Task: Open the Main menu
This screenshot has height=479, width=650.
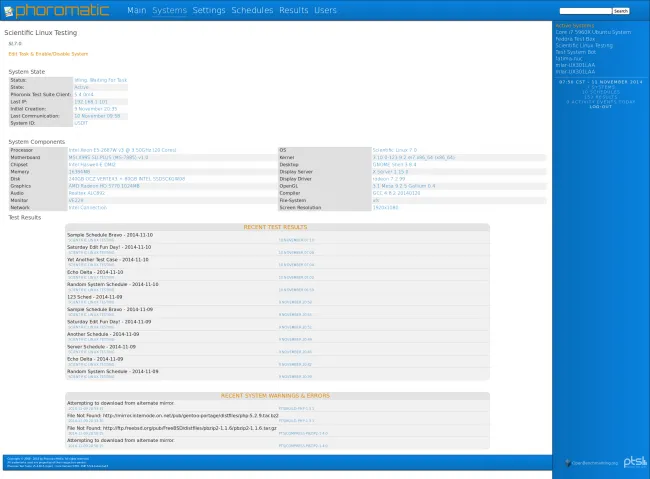Action: [x=137, y=10]
